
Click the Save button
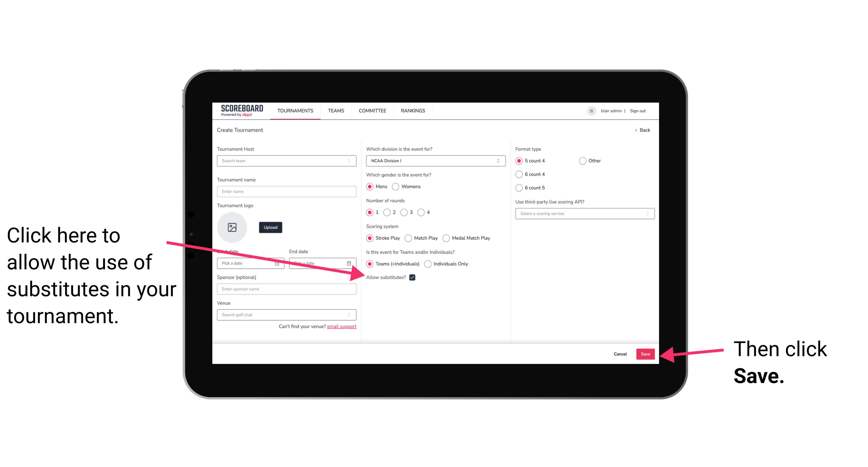tap(646, 353)
